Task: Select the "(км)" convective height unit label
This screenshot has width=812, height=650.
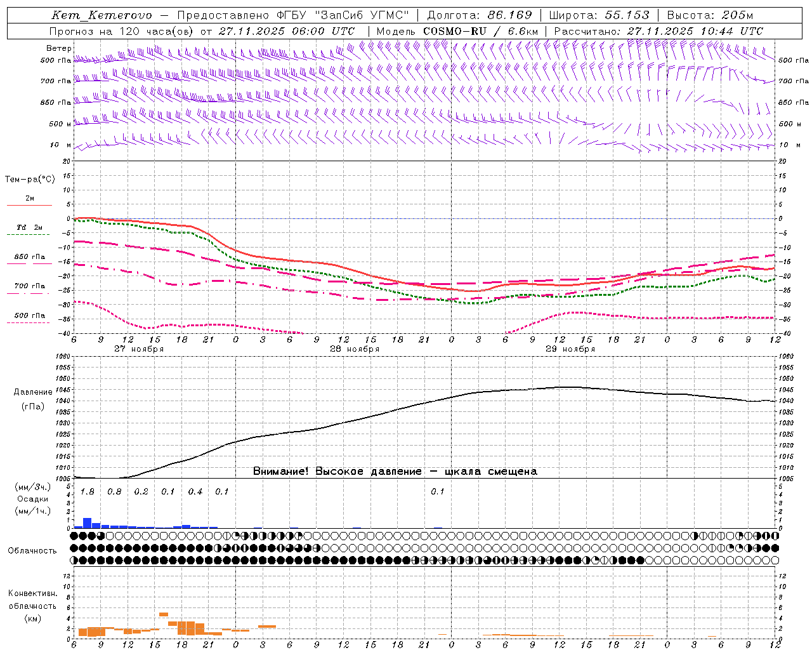Action: click(32, 618)
